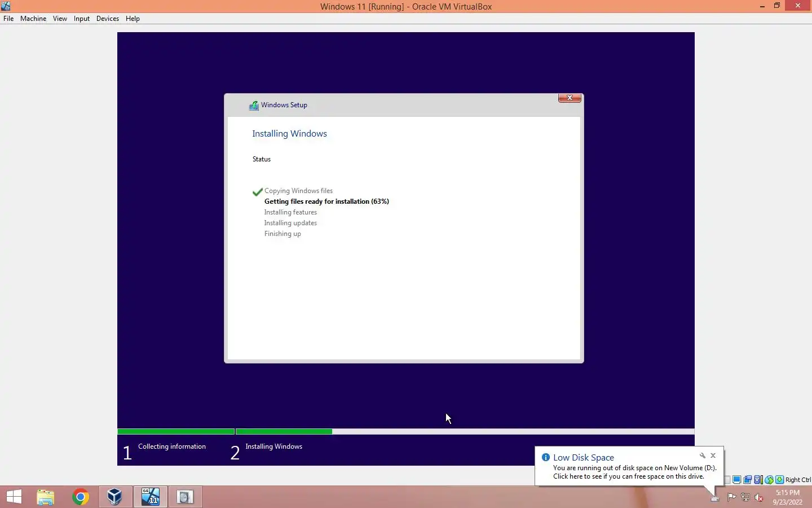Click the free space on drive message
The image size is (812, 508).
629,476
